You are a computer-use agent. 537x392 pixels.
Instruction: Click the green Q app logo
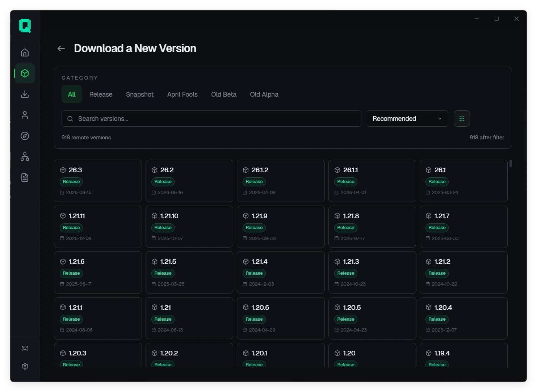point(25,26)
